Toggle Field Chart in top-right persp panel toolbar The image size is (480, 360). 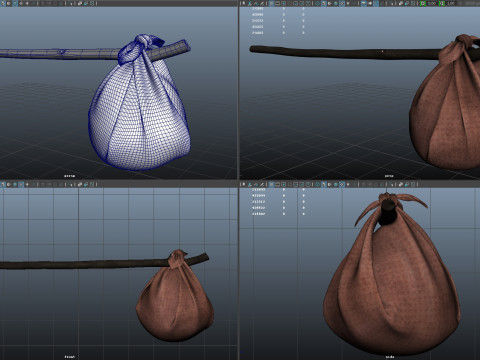(296, 3)
